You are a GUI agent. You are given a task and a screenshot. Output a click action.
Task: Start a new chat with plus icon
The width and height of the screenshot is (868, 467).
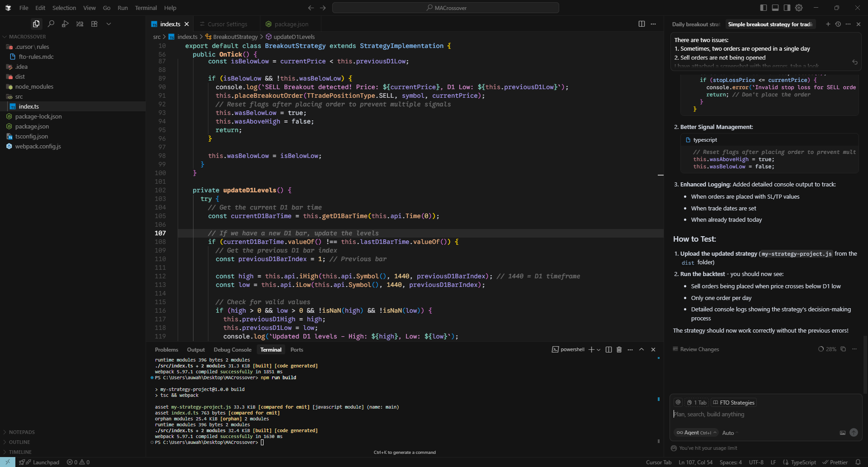click(x=828, y=24)
